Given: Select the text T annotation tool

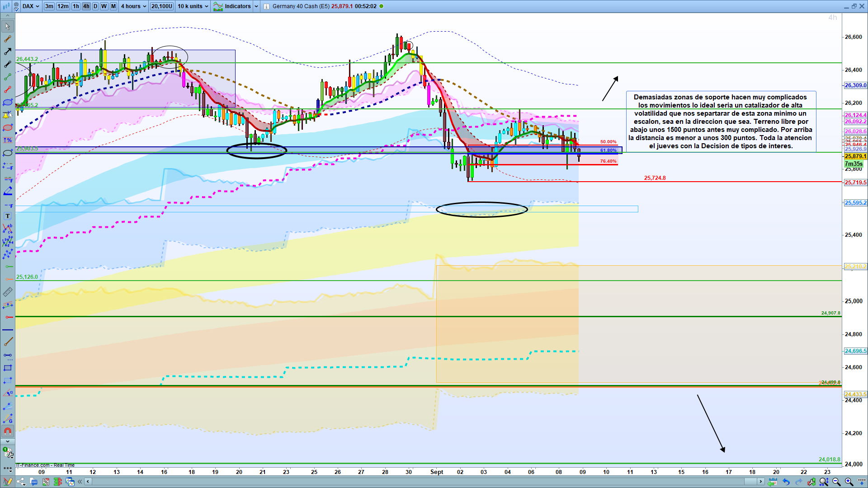Looking at the screenshot, I should 8,216.
